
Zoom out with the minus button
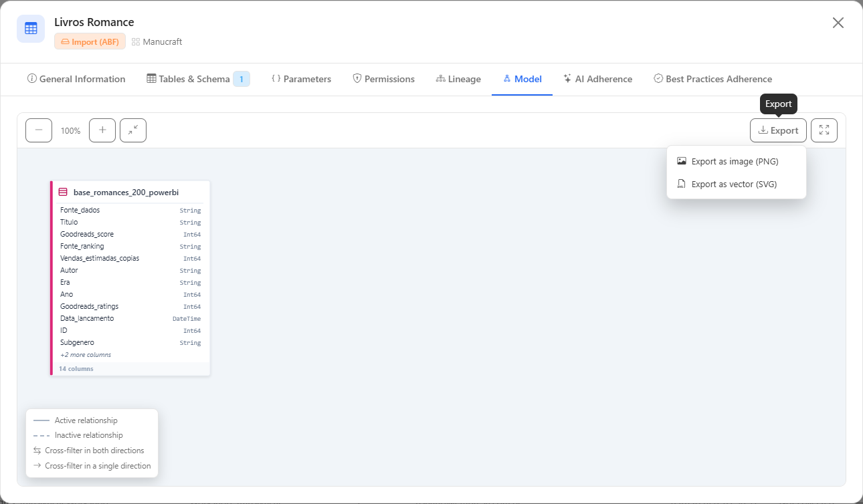(39, 130)
